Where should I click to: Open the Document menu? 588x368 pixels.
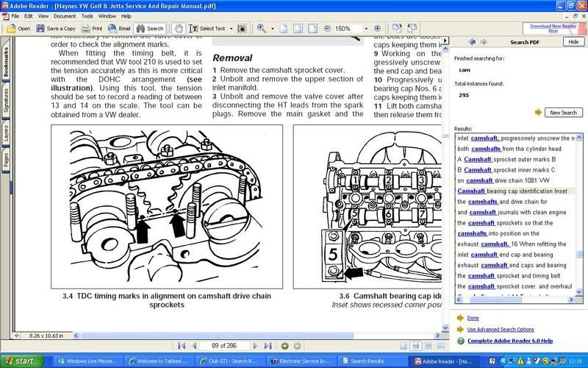(65, 16)
